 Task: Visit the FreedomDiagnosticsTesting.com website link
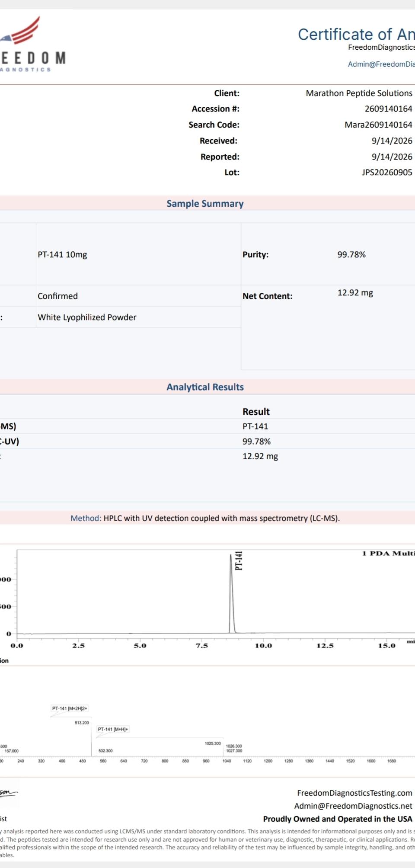(354, 793)
